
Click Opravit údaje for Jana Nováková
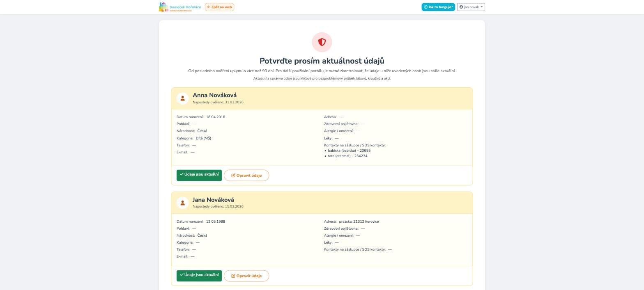[x=246, y=276]
